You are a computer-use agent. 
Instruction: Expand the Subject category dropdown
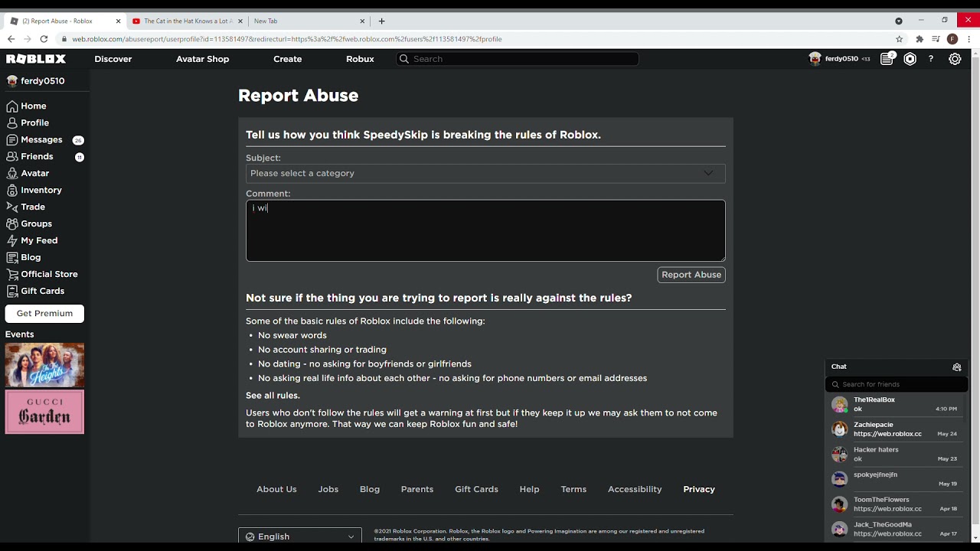[x=485, y=174]
